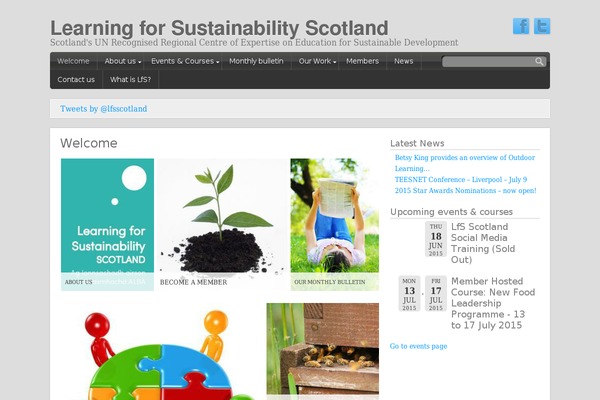Go to the Members page
The height and width of the screenshot is (400, 600).
coord(362,61)
